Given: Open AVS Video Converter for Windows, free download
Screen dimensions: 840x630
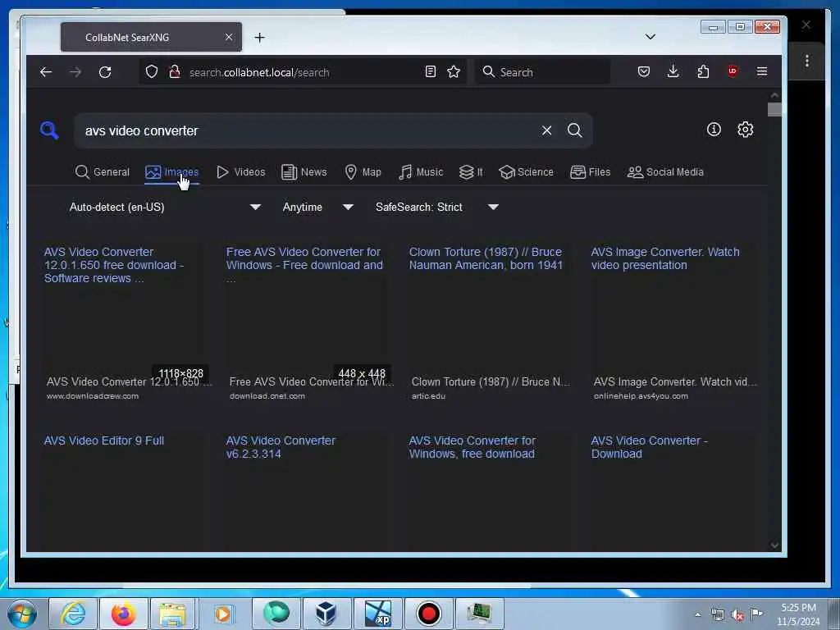Looking at the screenshot, I should pyautogui.click(x=472, y=447).
